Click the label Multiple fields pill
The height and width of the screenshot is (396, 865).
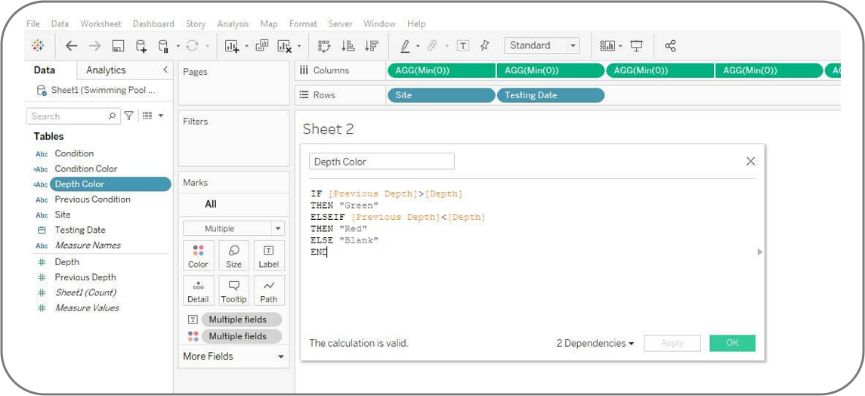242,320
